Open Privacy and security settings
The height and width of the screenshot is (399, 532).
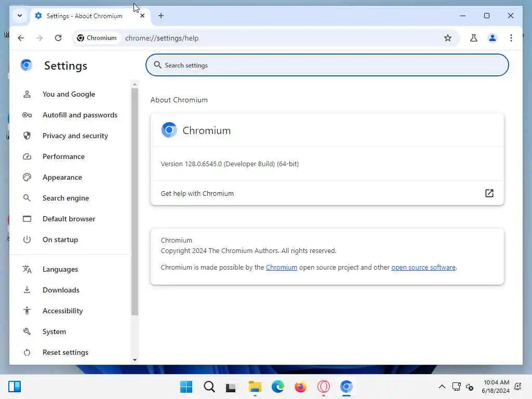75,136
